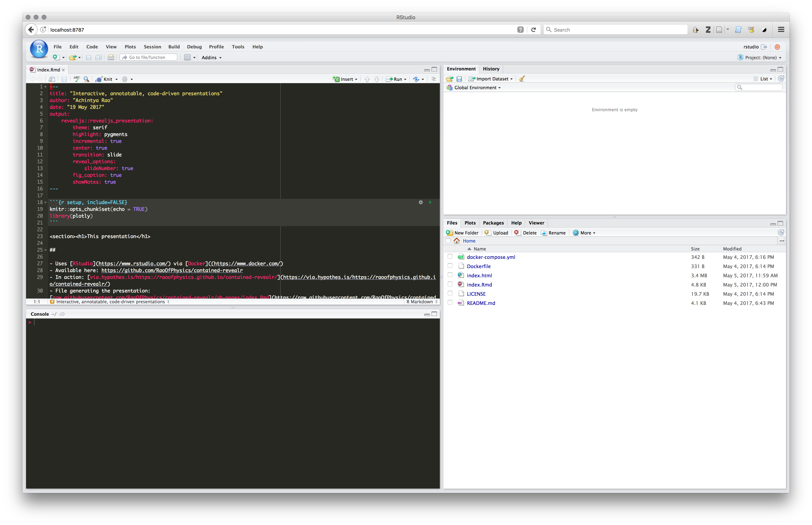812x525 pixels.
Task: Click the find/replace magnifier icon
Action: (86, 79)
